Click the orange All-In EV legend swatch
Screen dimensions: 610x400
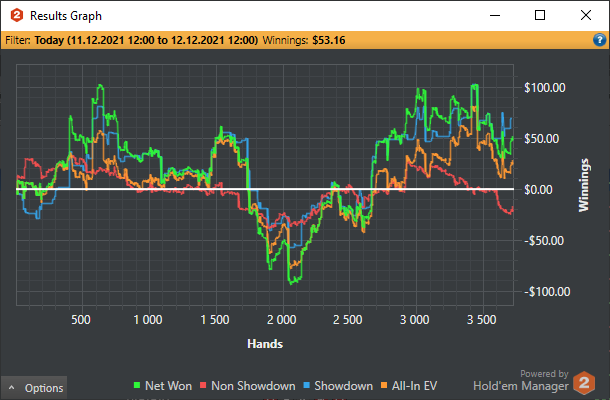[384, 385]
